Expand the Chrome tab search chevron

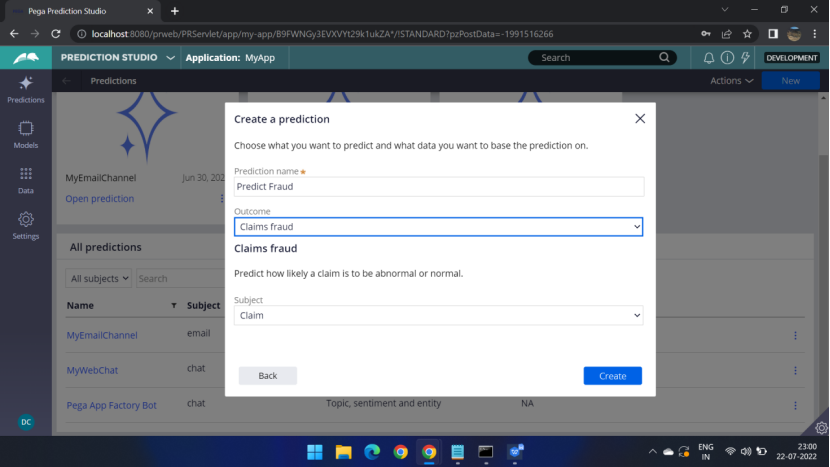725,10
